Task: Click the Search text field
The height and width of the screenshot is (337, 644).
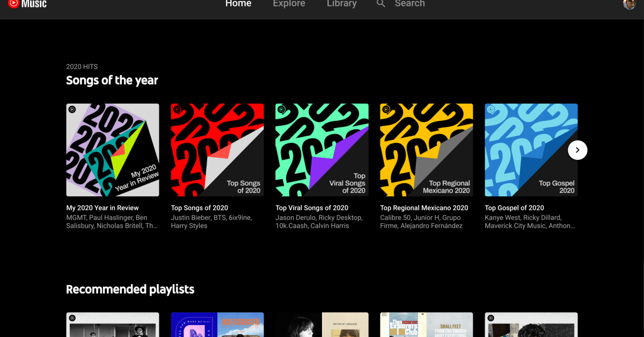Action: 409,4
